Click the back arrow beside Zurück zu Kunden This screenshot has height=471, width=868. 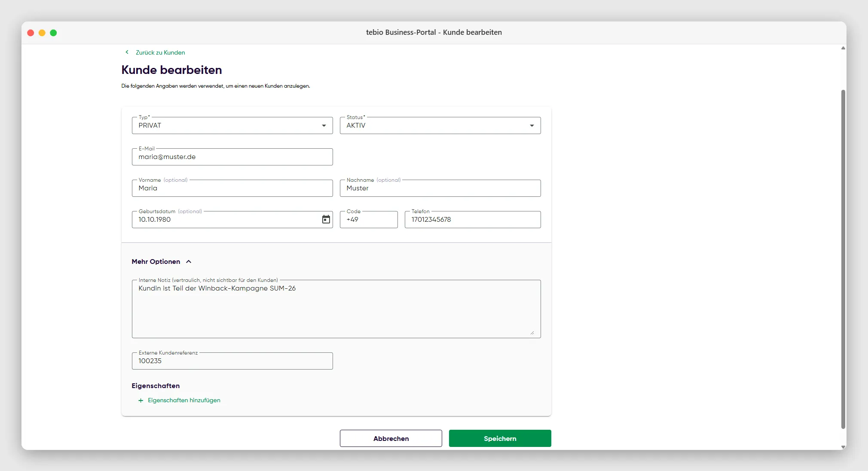pos(127,52)
